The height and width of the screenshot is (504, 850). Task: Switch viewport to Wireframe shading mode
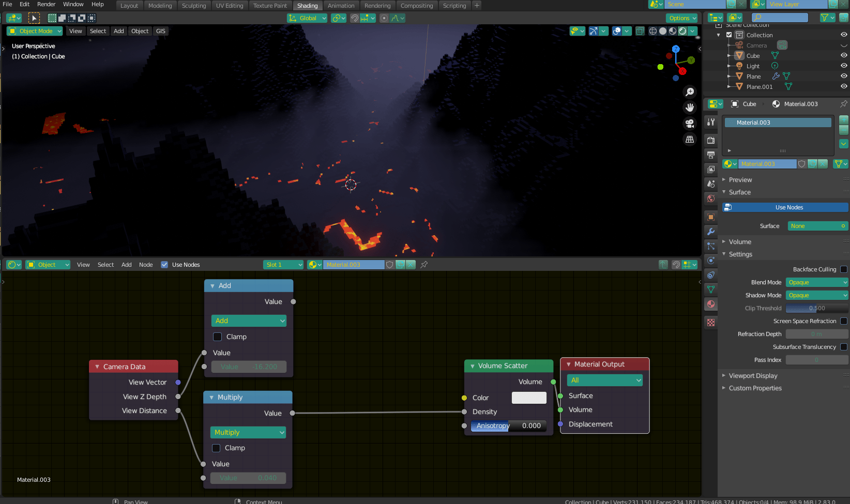[x=652, y=30]
